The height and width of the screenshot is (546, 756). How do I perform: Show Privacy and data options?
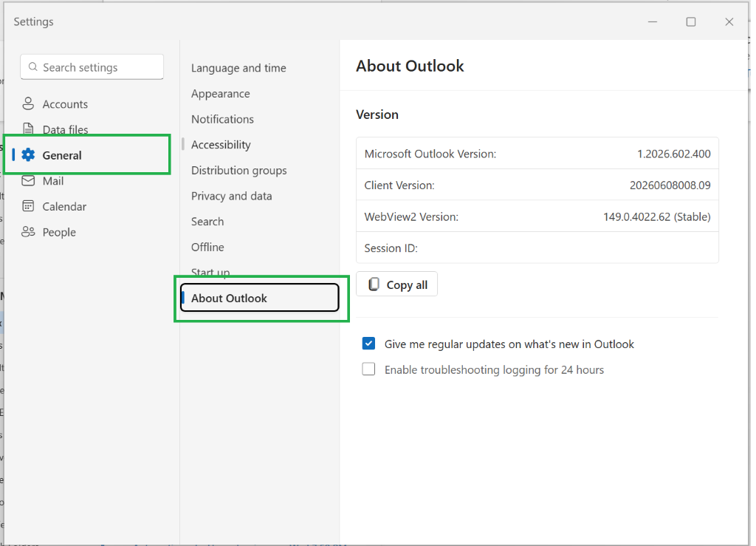[231, 196]
